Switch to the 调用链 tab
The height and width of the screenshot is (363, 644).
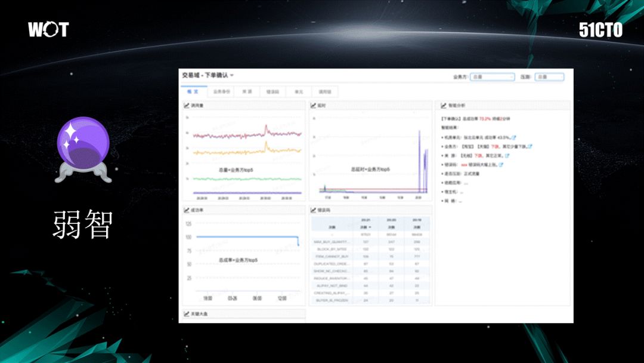pos(325,92)
